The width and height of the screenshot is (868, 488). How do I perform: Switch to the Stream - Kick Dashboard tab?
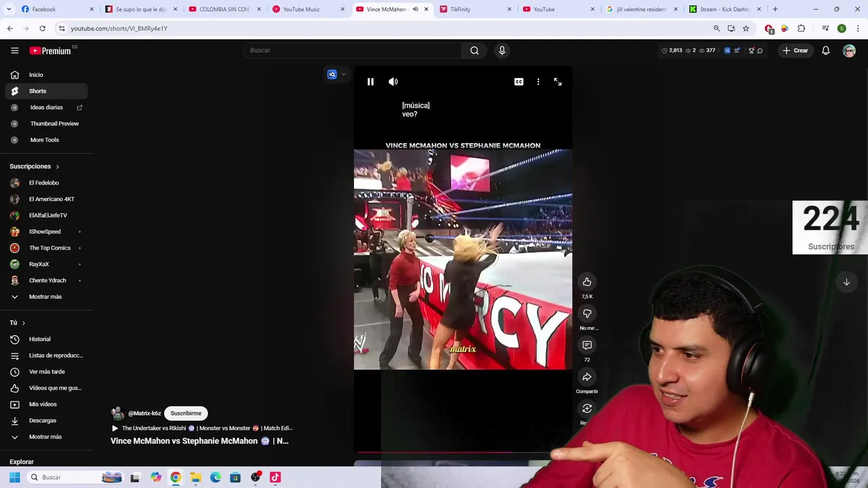(x=726, y=9)
